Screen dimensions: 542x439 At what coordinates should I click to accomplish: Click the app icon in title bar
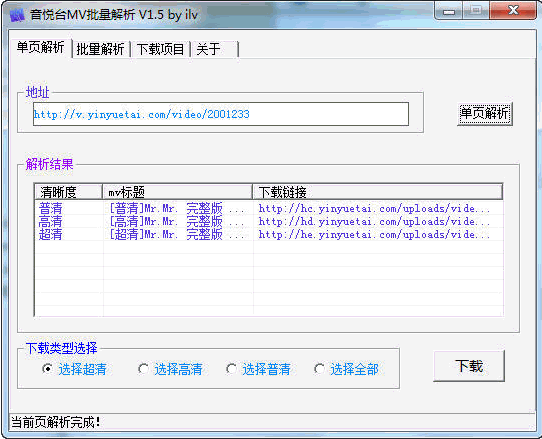(x=17, y=15)
